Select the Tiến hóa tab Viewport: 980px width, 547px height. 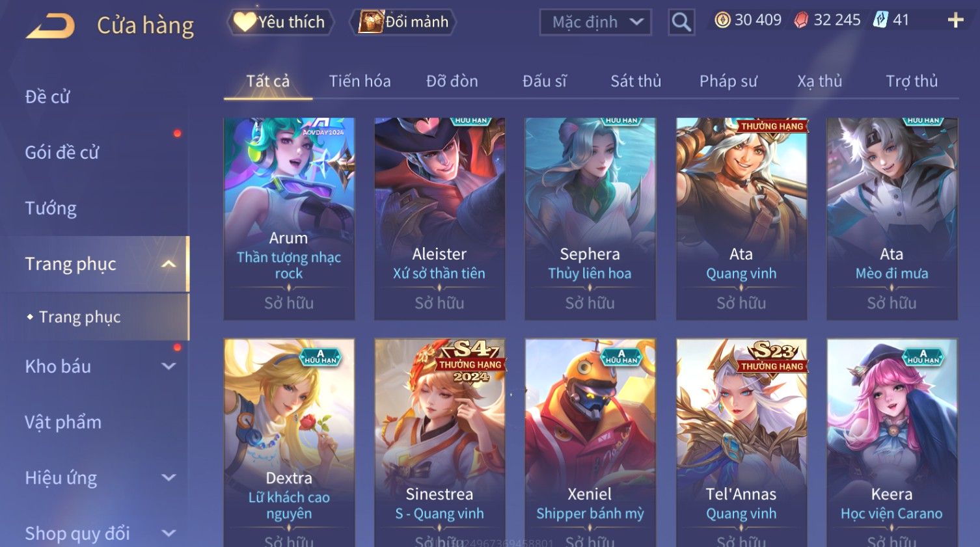point(360,81)
